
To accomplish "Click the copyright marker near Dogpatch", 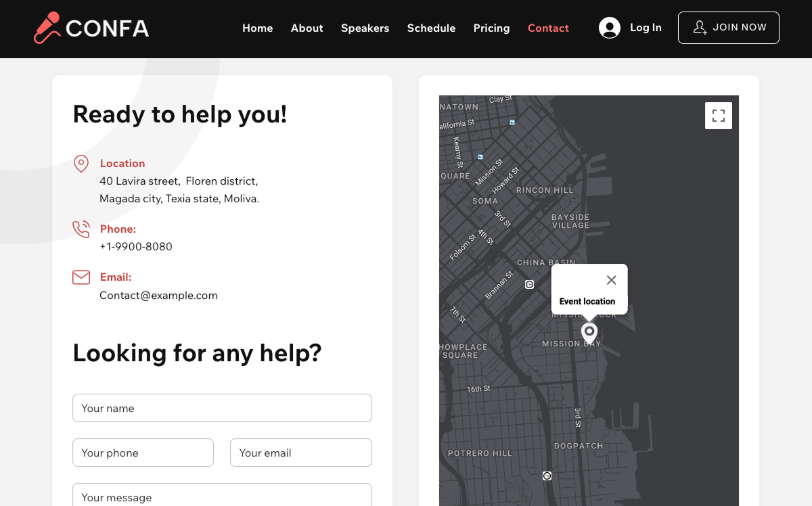I will (547, 476).
